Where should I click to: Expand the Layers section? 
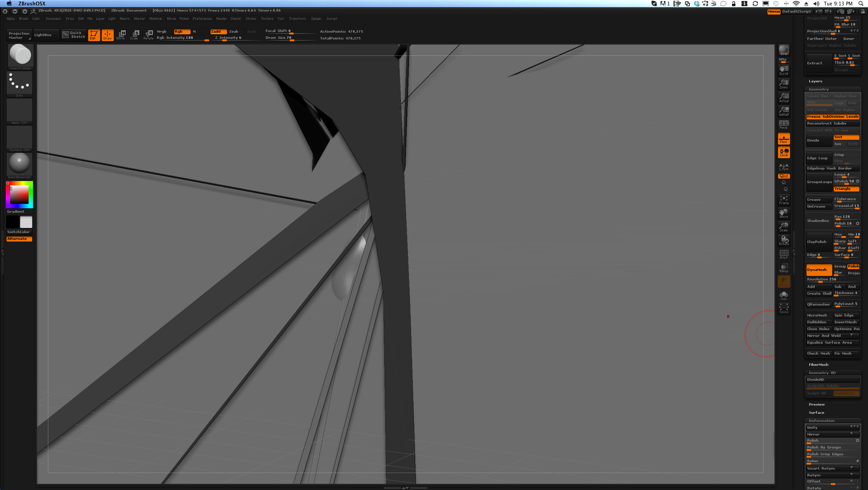tap(815, 81)
